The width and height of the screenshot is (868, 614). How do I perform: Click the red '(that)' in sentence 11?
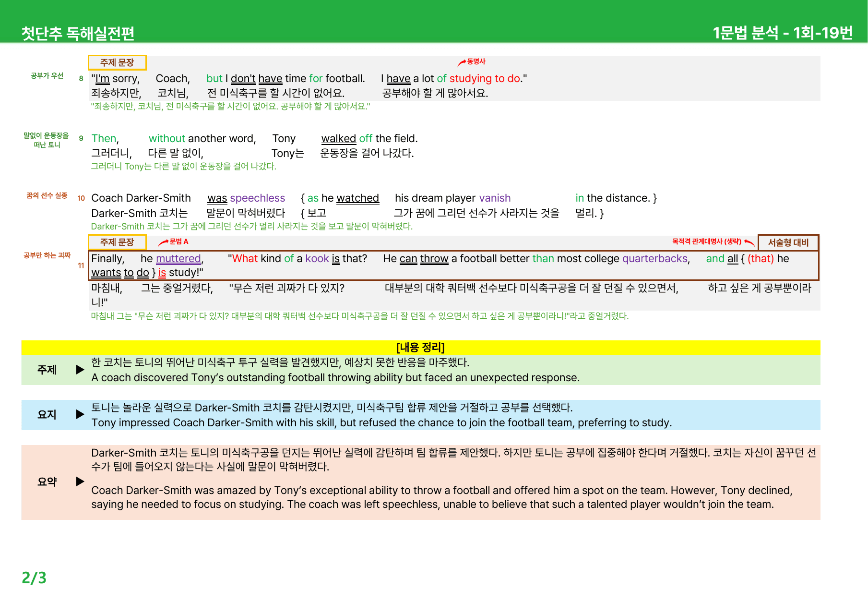pyautogui.click(x=761, y=258)
